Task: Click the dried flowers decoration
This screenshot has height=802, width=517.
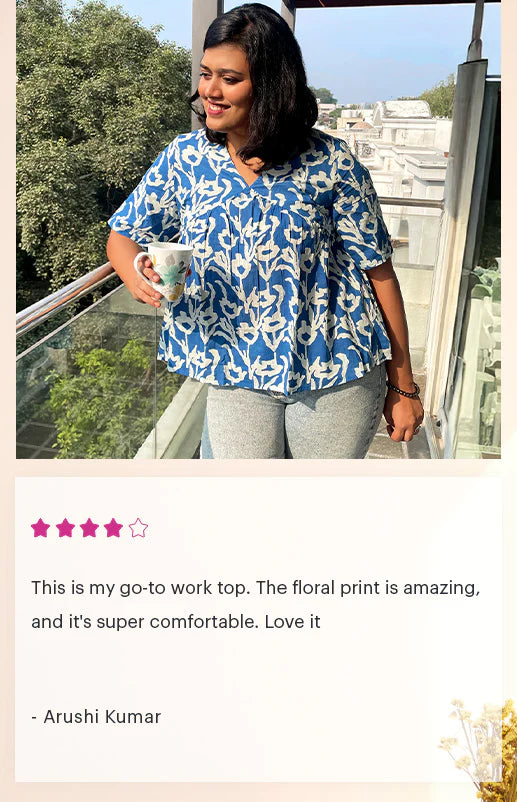Action: 481,749
